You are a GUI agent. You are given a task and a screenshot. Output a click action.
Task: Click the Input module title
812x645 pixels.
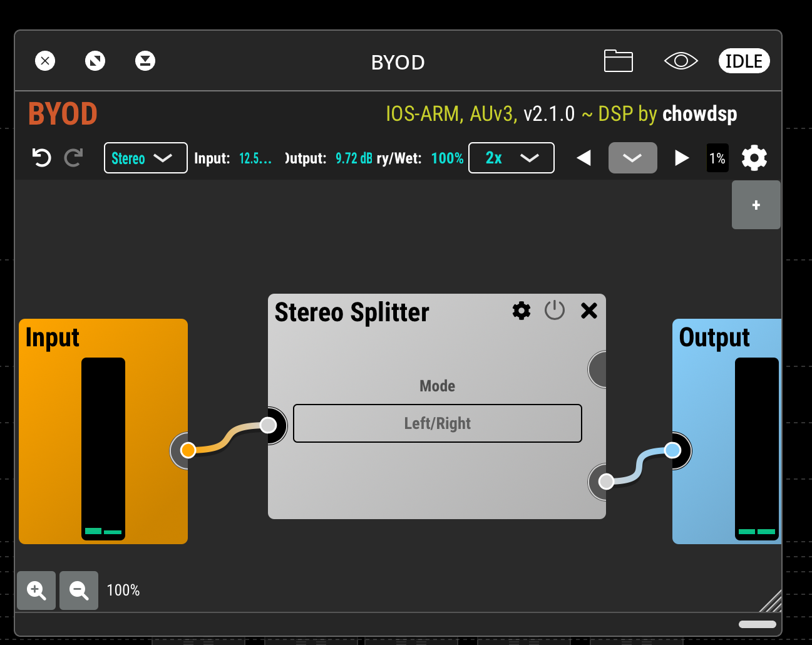click(x=53, y=338)
